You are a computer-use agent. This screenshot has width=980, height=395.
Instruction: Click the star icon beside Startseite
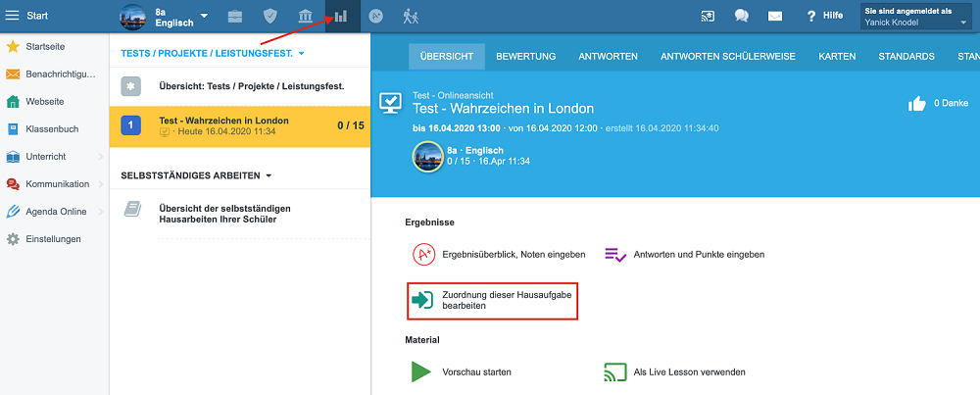tap(13, 46)
